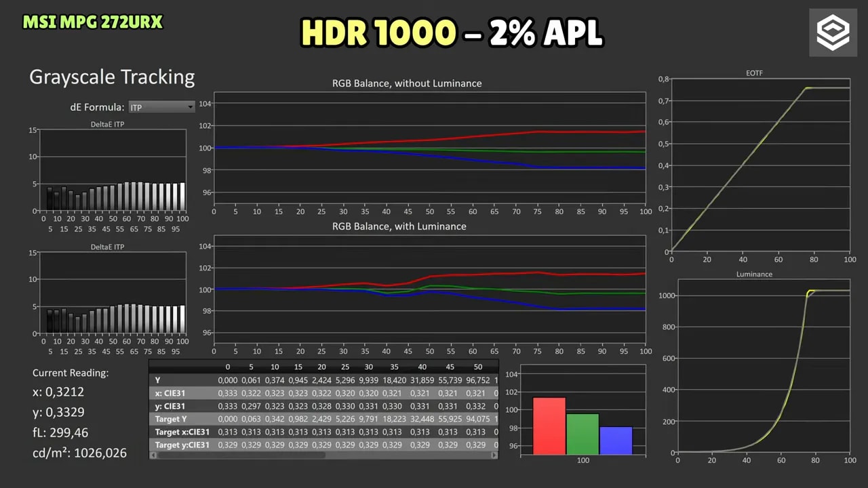Image resolution: width=868 pixels, height=488 pixels.
Task: Select the blue bar in the 100 bar chart
Action: 616,441
